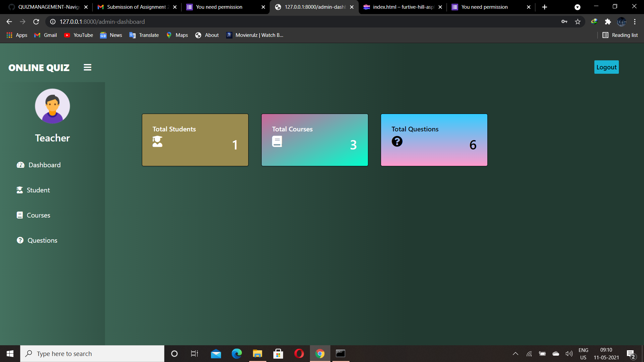Open the Chrome three-dot menu
This screenshot has height=362, width=644.
[x=635, y=21]
